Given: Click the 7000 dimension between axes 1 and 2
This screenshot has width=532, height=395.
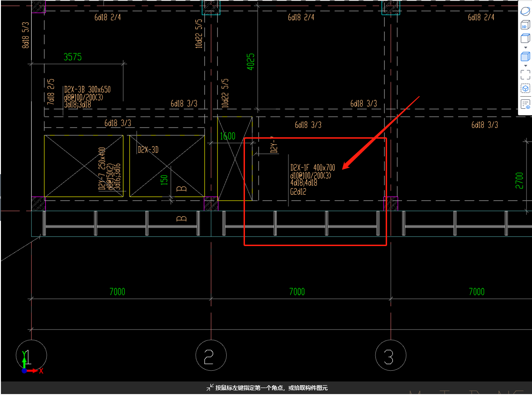Looking at the screenshot, I should (117, 292).
